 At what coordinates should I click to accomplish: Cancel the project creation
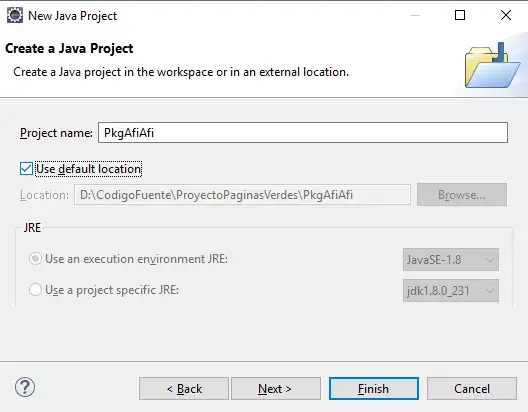(x=472, y=389)
